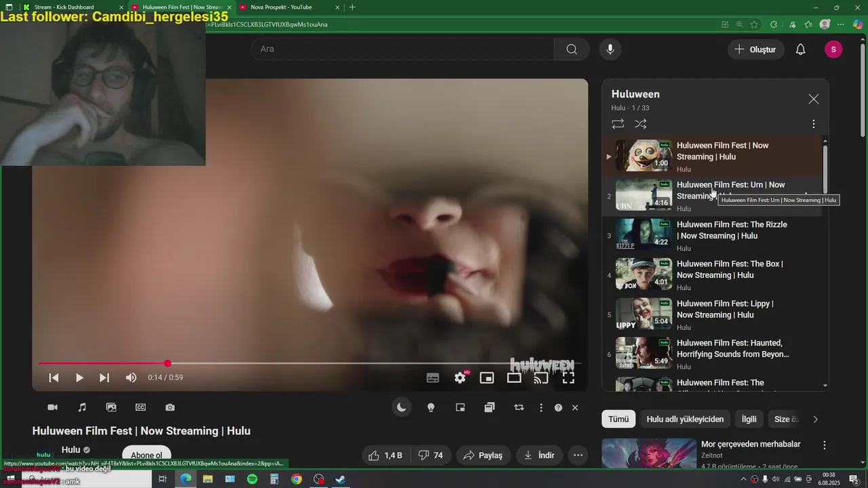This screenshot has height=488, width=868.
Task: Toggle the dark mode moon button
Action: 401,407
